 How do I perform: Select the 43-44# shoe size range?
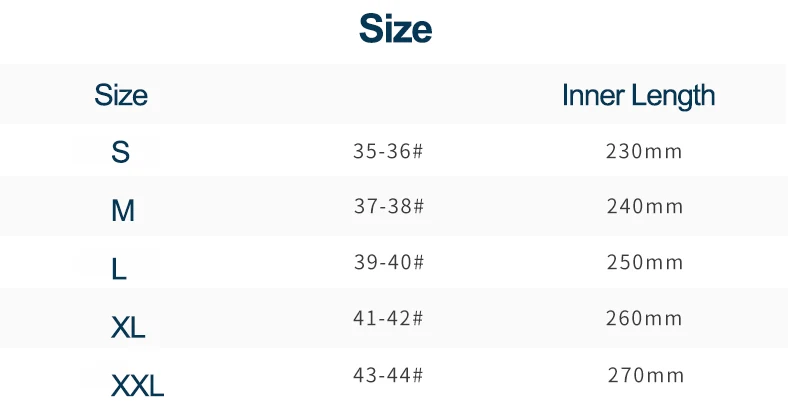pos(388,375)
